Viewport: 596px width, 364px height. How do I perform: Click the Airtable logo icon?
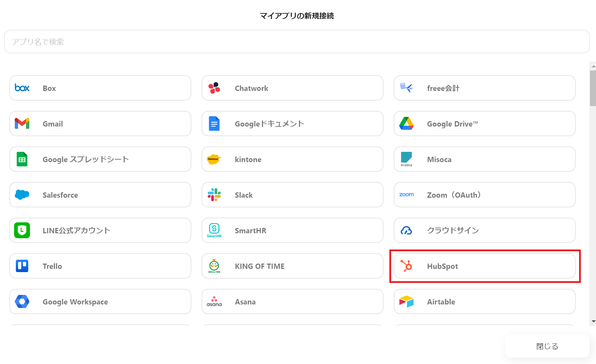click(406, 302)
